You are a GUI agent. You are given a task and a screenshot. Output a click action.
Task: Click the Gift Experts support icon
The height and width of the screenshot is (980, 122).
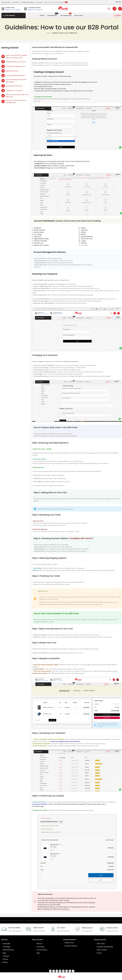click(53, 929)
